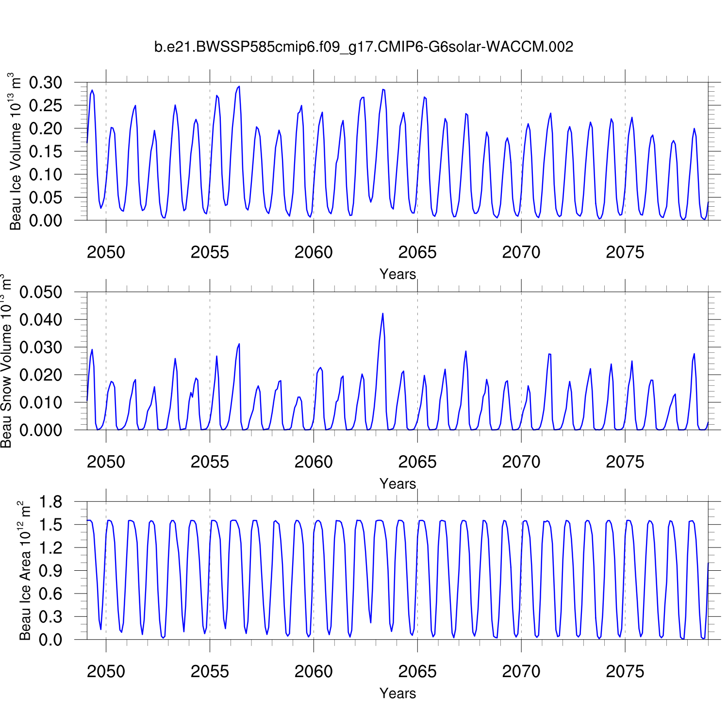The width and height of the screenshot is (728, 728).
Task: Click "Years" label under the ice volume plot
Action: coord(397,274)
